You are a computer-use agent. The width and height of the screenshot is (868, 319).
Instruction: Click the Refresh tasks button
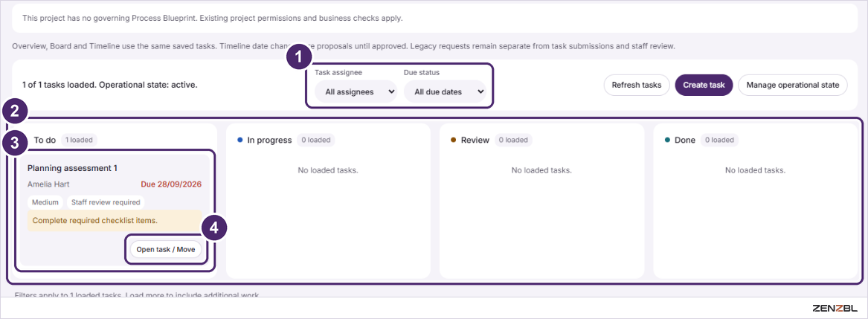tap(637, 86)
